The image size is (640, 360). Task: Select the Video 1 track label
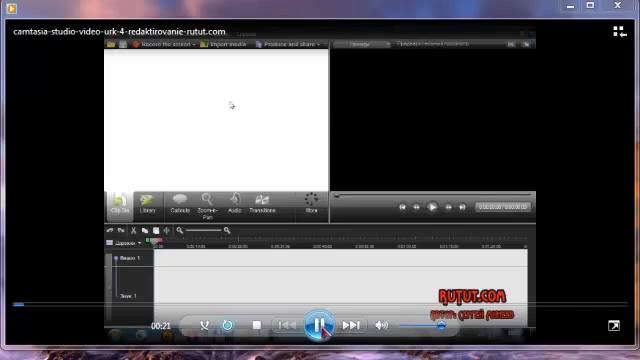130,258
